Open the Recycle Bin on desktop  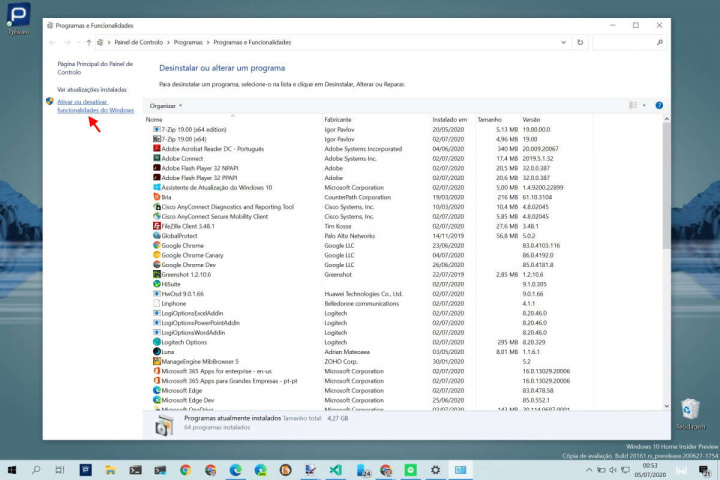[x=689, y=410]
